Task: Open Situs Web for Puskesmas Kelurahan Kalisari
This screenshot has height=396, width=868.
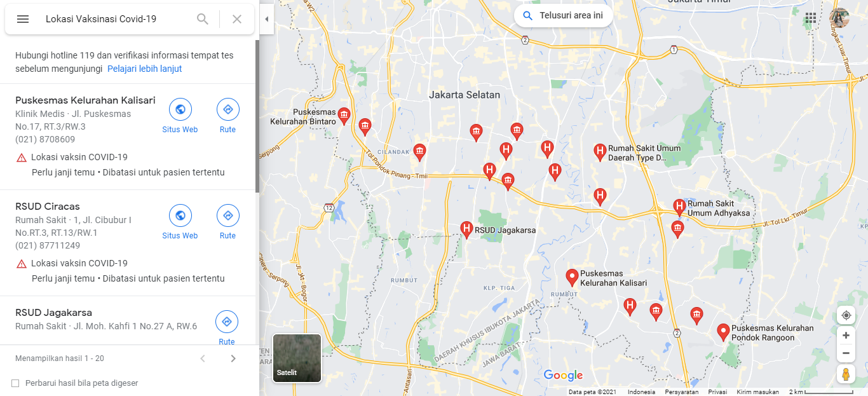Action: (x=180, y=116)
